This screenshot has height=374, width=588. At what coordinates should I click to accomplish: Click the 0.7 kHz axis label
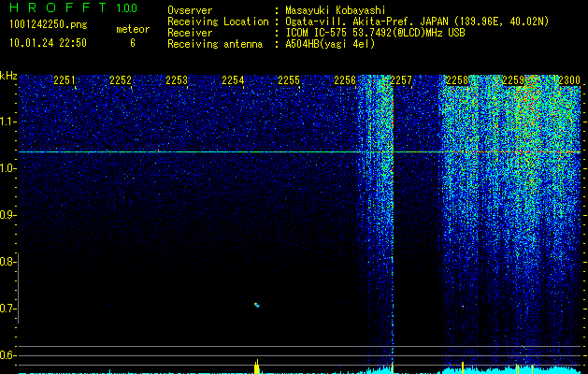point(7,309)
